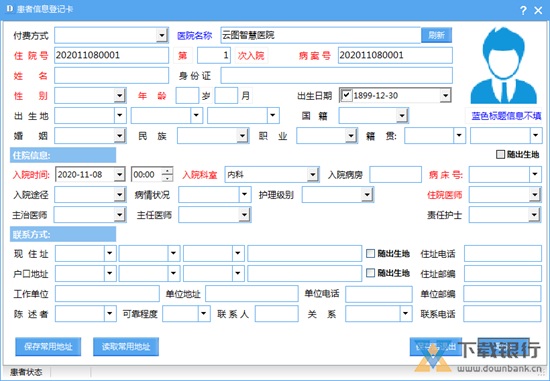Screen dimensions: 550x381
Task: Click the admission count number field
Action: point(214,55)
